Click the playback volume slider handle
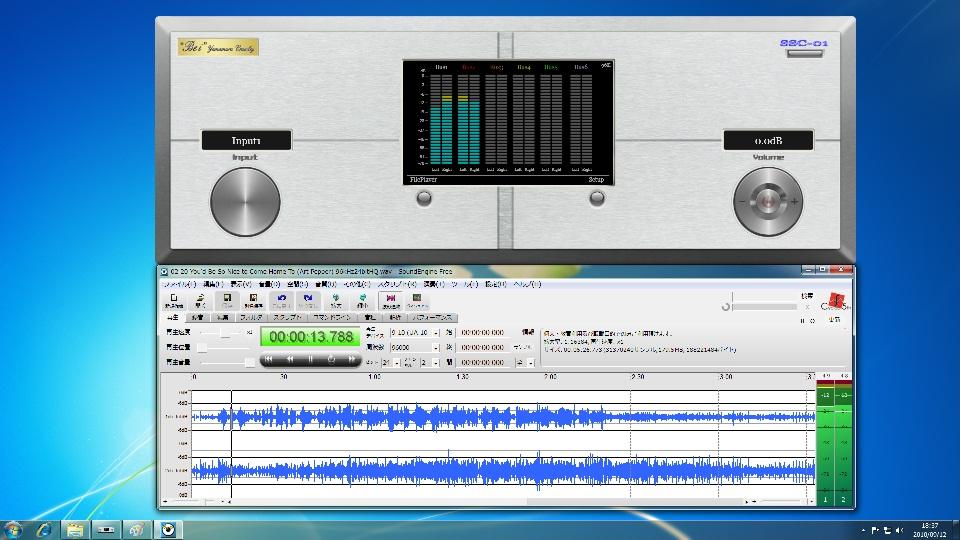This screenshot has height=540, width=960. [250, 362]
